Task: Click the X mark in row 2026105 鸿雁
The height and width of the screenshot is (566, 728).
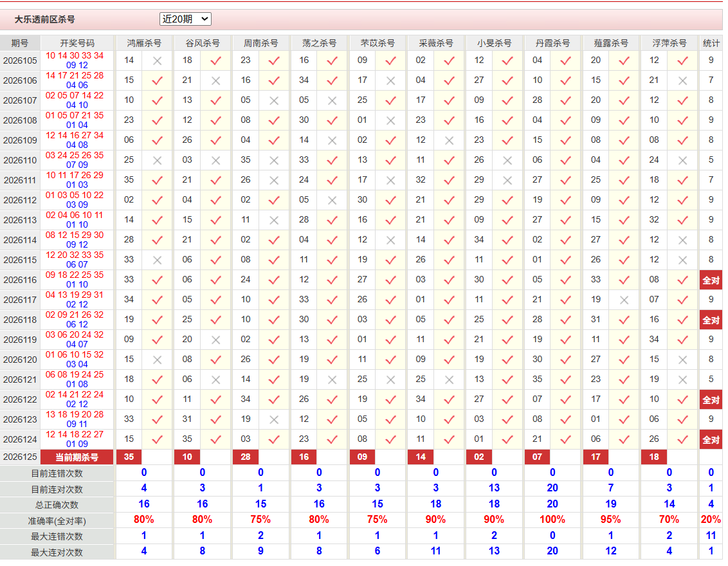Action: point(158,61)
